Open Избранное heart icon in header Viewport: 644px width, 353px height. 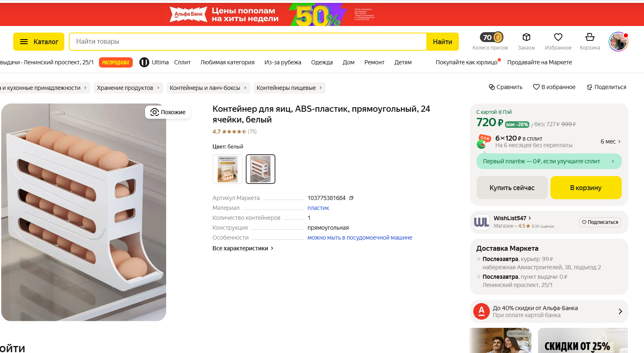(558, 38)
